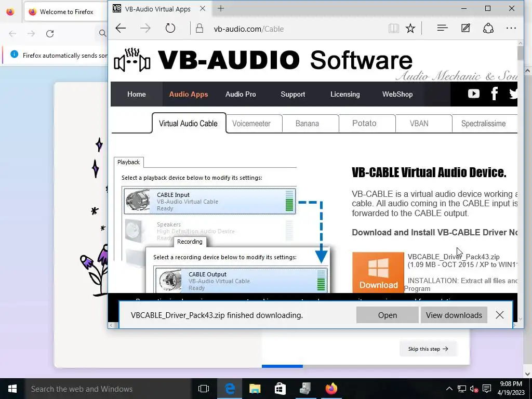Click Skip this step in Firefox
Viewport: 532px width, 399px height.
pyautogui.click(x=428, y=349)
